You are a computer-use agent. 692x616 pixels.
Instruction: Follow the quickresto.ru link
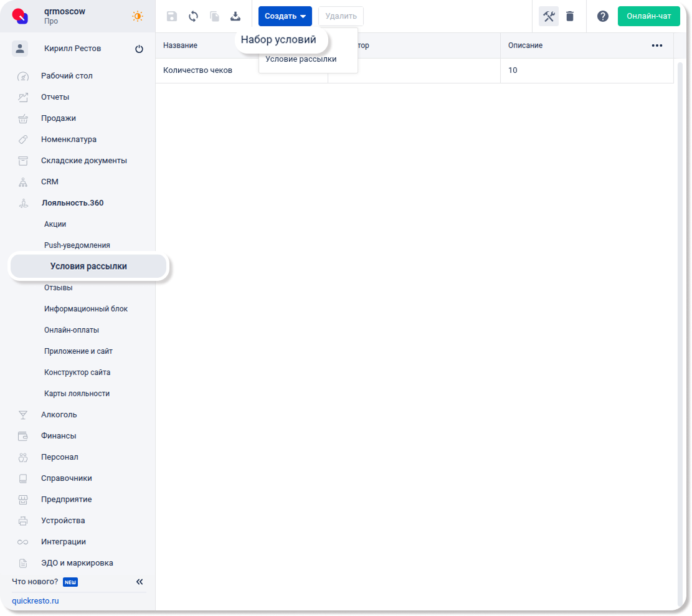(x=36, y=601)
